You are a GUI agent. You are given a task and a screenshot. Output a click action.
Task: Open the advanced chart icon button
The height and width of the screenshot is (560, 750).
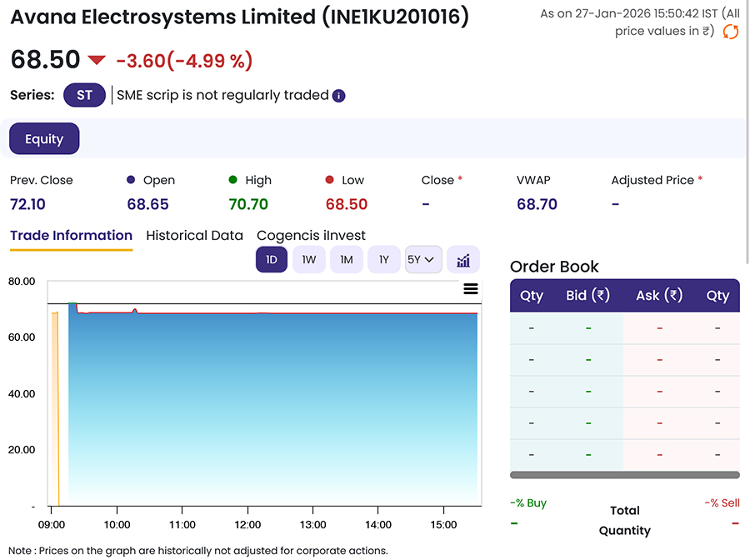(x=463, y=260)
